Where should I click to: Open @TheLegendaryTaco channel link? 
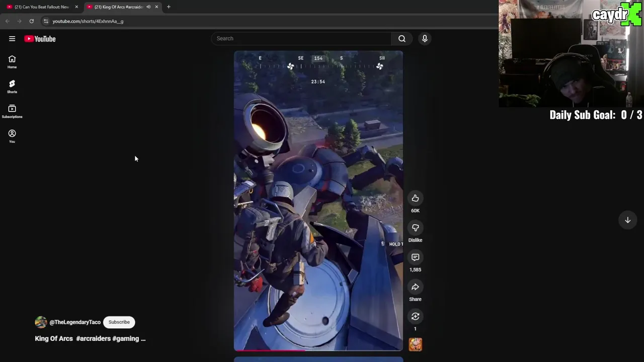click(x=75, y=322)
